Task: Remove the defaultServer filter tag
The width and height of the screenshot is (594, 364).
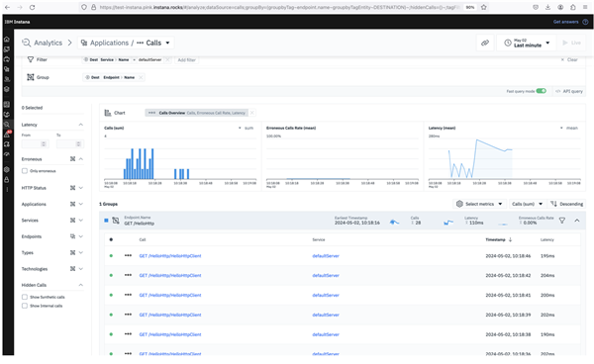Action: coord(168,59)
